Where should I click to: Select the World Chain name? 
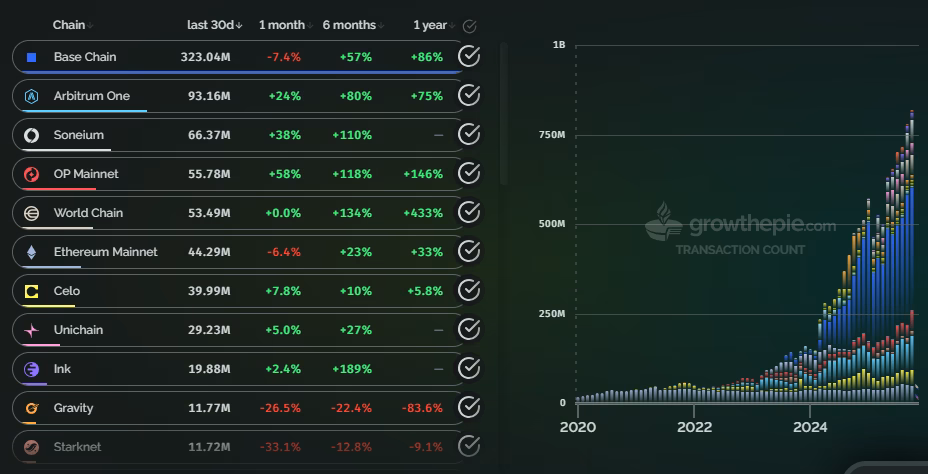tap(88, 213)
